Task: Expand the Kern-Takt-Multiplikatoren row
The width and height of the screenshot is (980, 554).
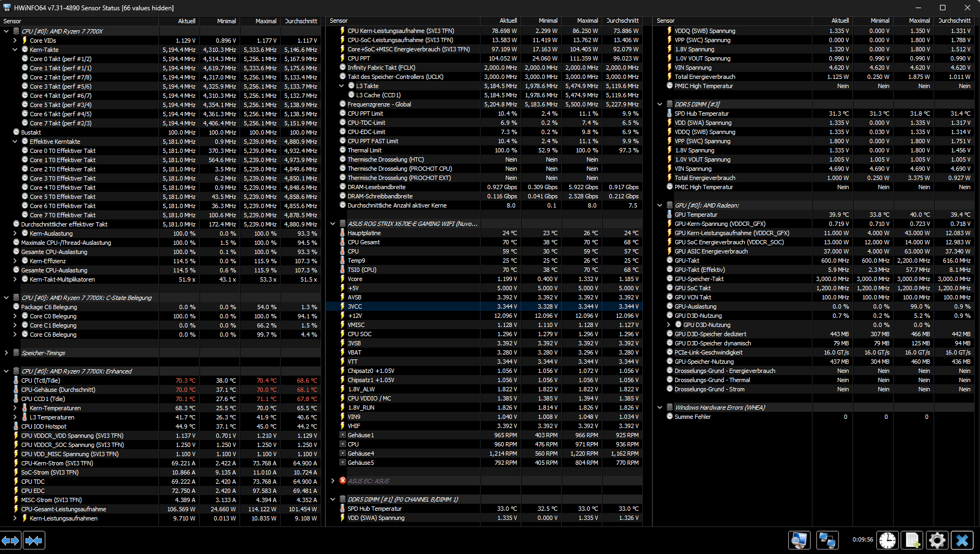Action: (15, 279)
